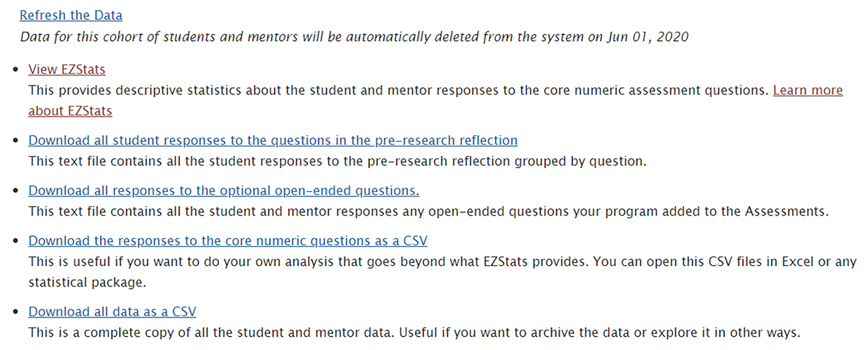The height and width of the screenshot is (350, 868).
Task: Click the 'statistical package.' line of text
Action: [87, 282]
